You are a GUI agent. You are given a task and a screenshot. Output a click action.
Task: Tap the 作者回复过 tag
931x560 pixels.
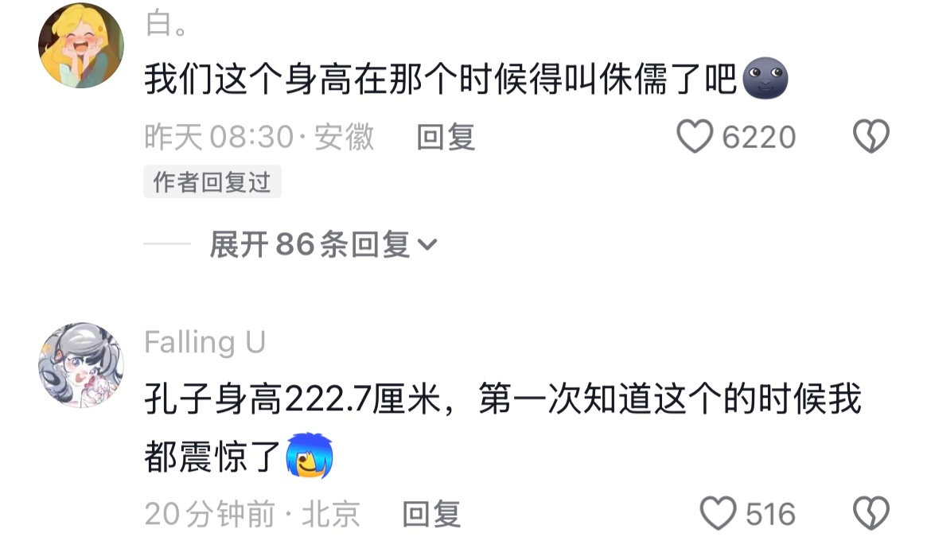[212, 181]
